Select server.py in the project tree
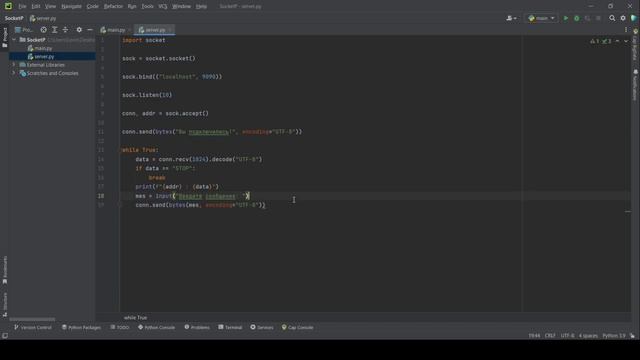Viewport: 640px width, 360px height. click(x=44, y=56)
